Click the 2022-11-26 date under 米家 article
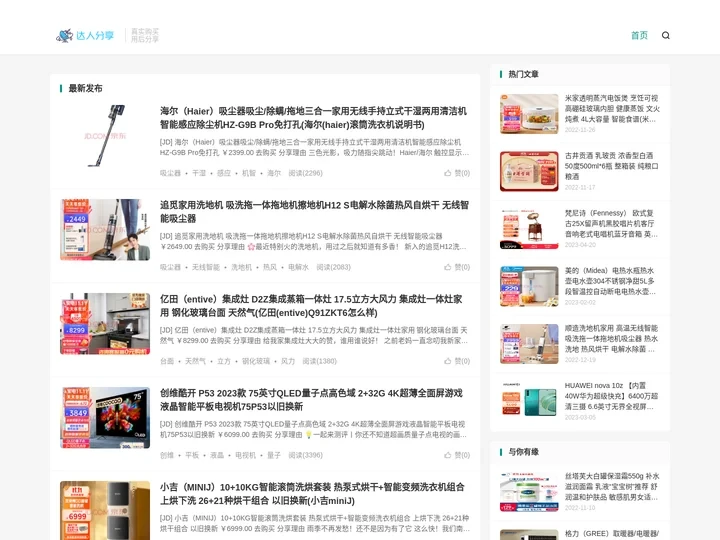Screen dimensions: 720x540 pyautogui.click(x=580, y=130)
